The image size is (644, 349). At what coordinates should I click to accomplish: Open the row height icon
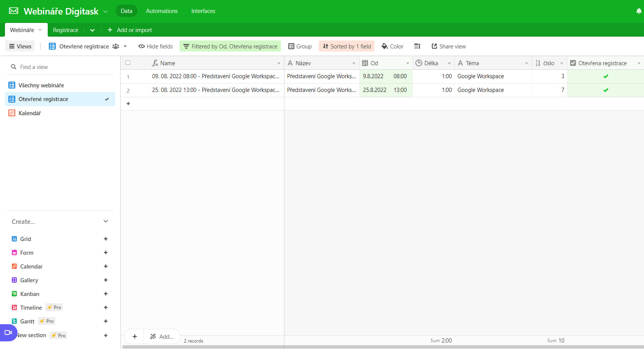[417, 46]
